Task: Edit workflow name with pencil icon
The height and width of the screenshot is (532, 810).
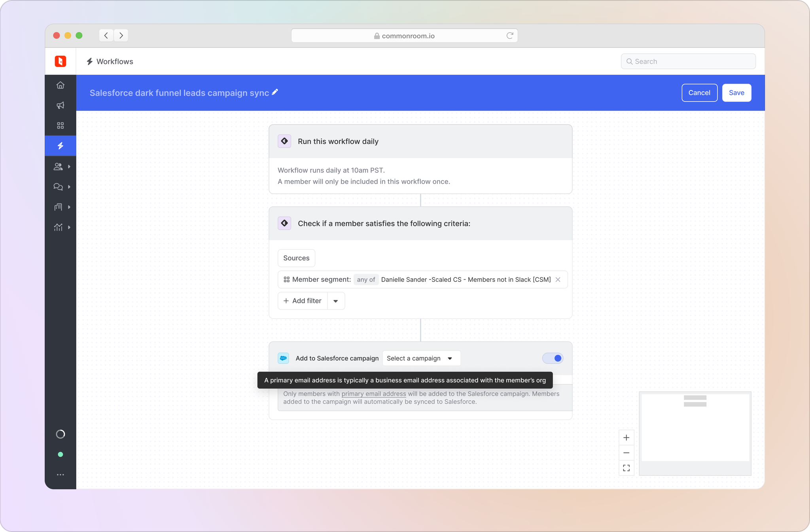Action: (275, 92)
